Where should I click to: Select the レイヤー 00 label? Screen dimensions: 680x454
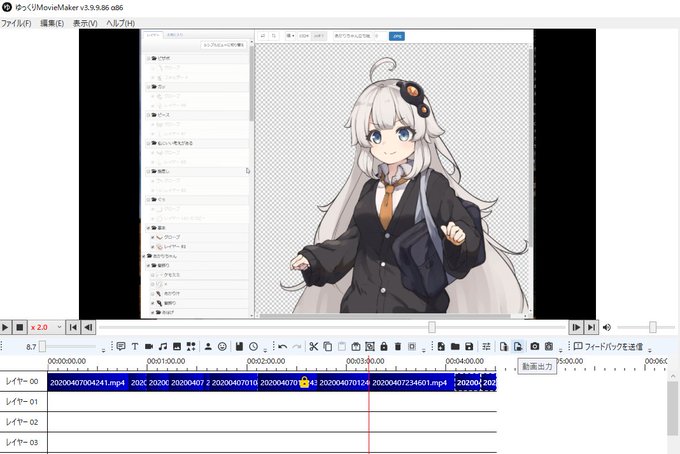coord(22,382)
